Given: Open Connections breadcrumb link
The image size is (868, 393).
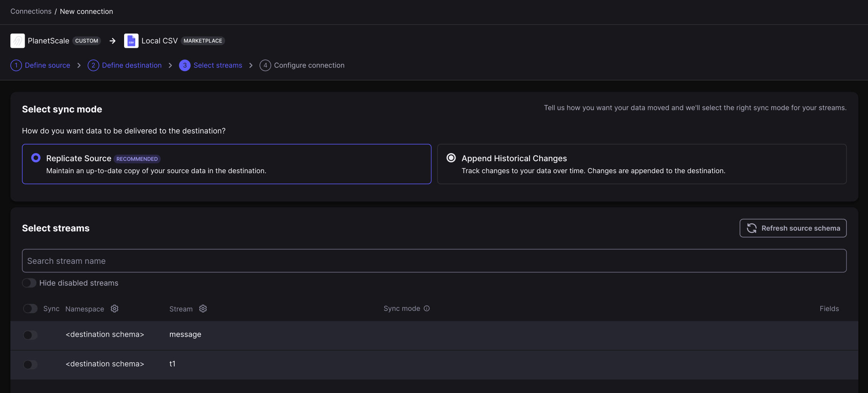Looking at the screenshot, I should 31,11.
